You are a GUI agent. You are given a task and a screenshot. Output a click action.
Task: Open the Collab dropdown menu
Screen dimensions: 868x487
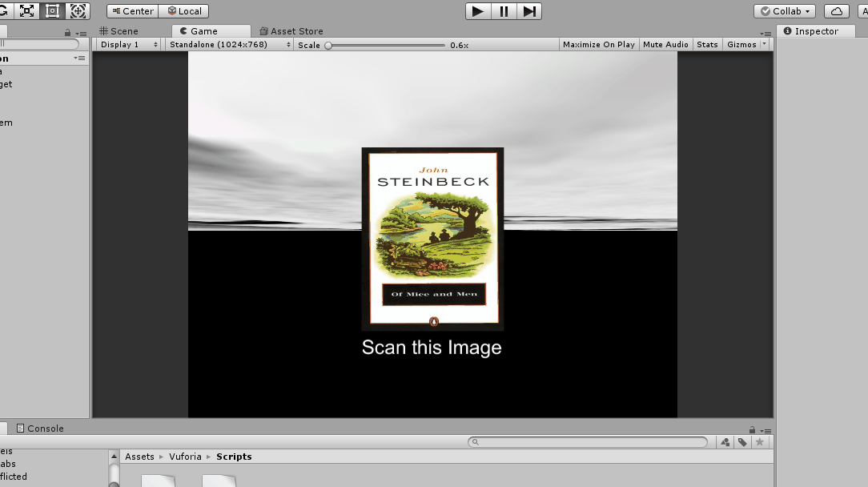click(x=784, y=10)
